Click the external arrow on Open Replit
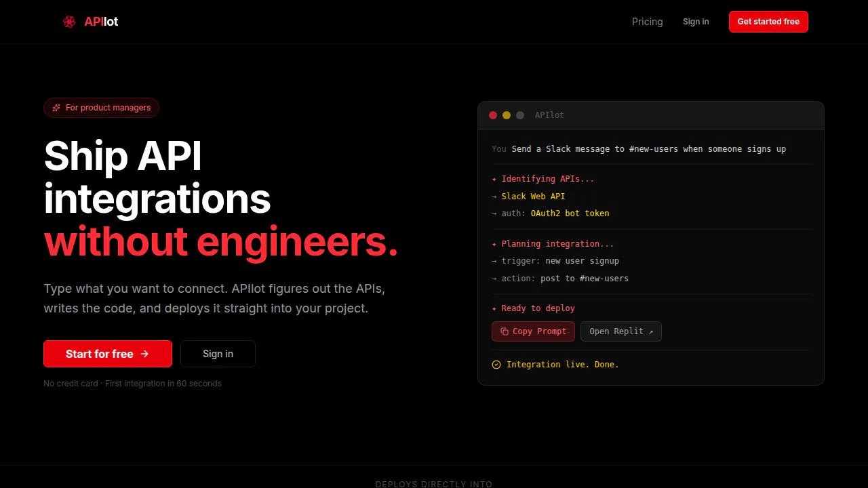Image resolution: width=868 pixels, height=488 pixels. click(651, 331)
